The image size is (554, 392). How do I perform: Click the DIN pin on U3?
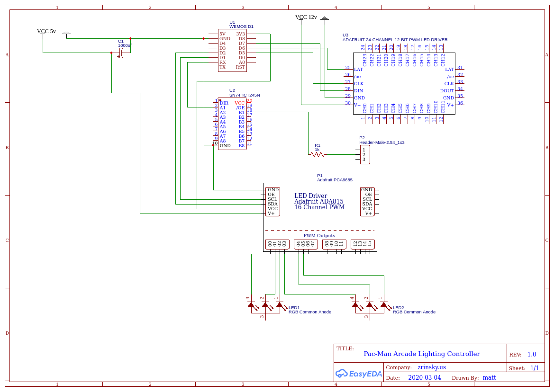point(359,91)
